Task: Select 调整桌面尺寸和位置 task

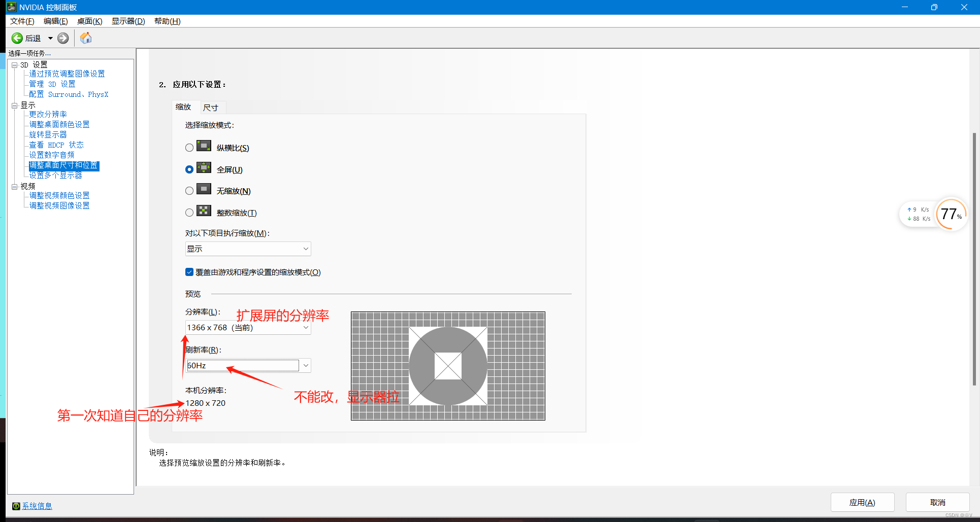Action: 63,165
